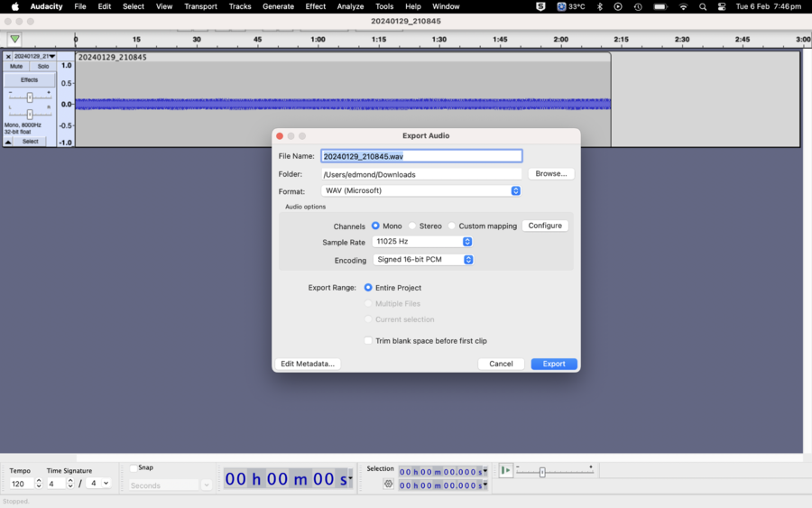Select the Stereo channel option

[412, 226]
